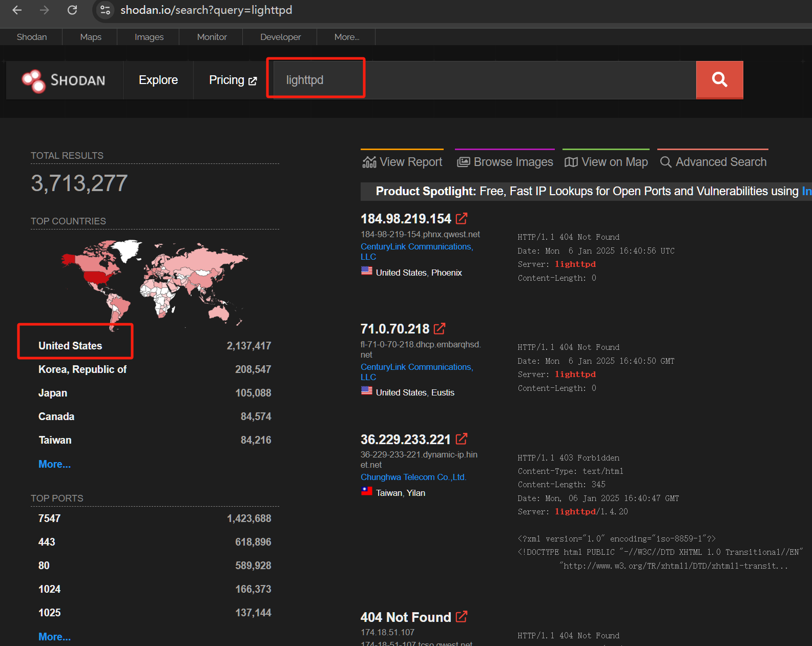This screenshot has height=646, width=812.
Task: Click the 1,423,688 port count
Action: (x=249, y=518)
